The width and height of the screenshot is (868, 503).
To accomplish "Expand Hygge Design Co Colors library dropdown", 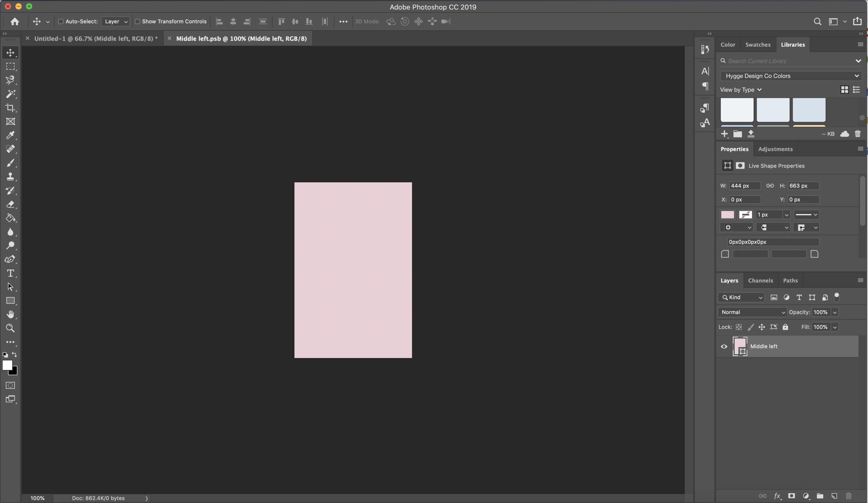I will point(791,76).
